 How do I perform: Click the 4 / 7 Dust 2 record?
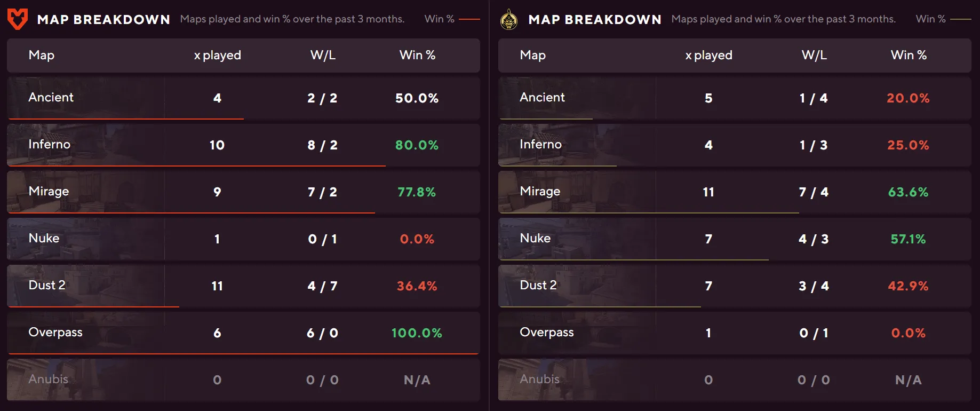coord(322,286)
